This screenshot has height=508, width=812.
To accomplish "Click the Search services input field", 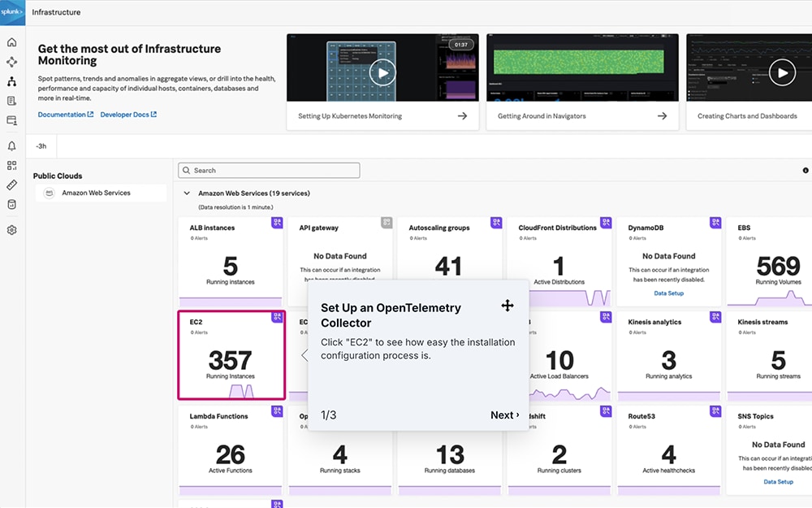I will 269,171.
